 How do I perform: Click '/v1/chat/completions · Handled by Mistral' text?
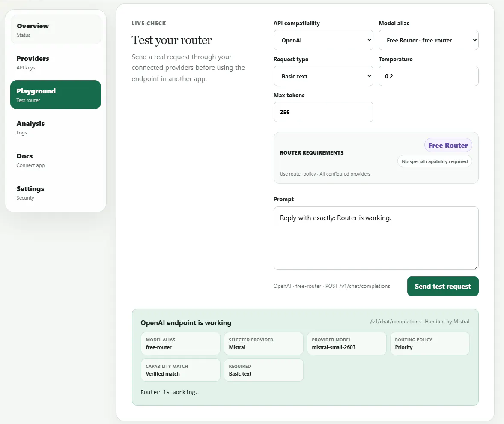[420, 322]
